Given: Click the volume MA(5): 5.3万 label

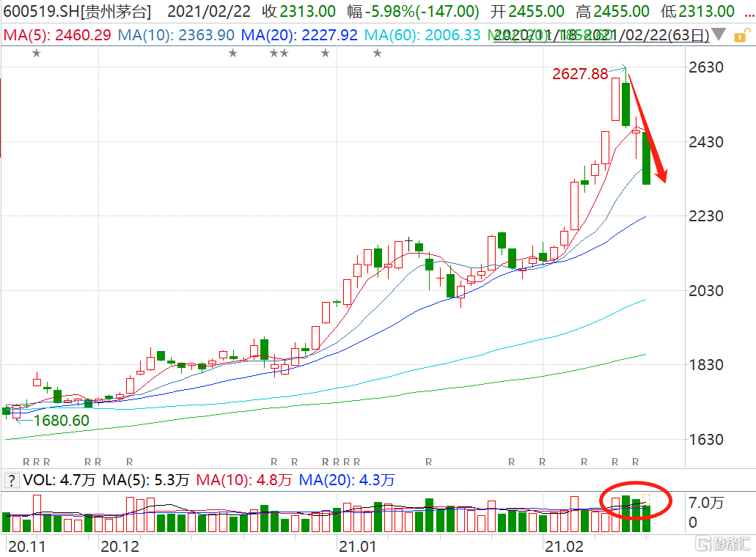Looking at the screenshot, I should (146, 480).
